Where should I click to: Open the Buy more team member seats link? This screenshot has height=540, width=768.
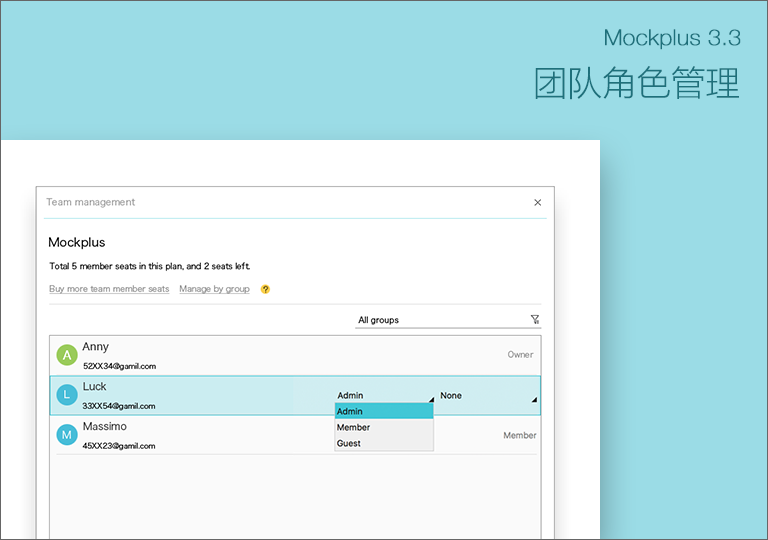[x=109, y=289]
